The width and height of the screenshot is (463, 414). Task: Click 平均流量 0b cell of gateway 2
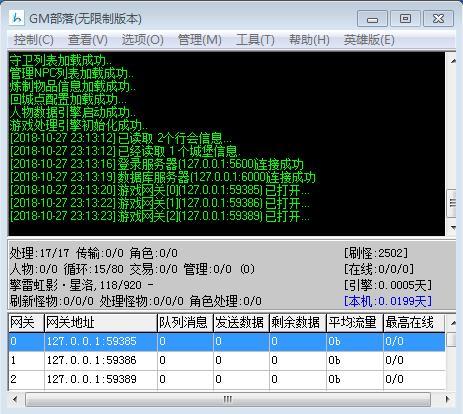tap(355, 379)
